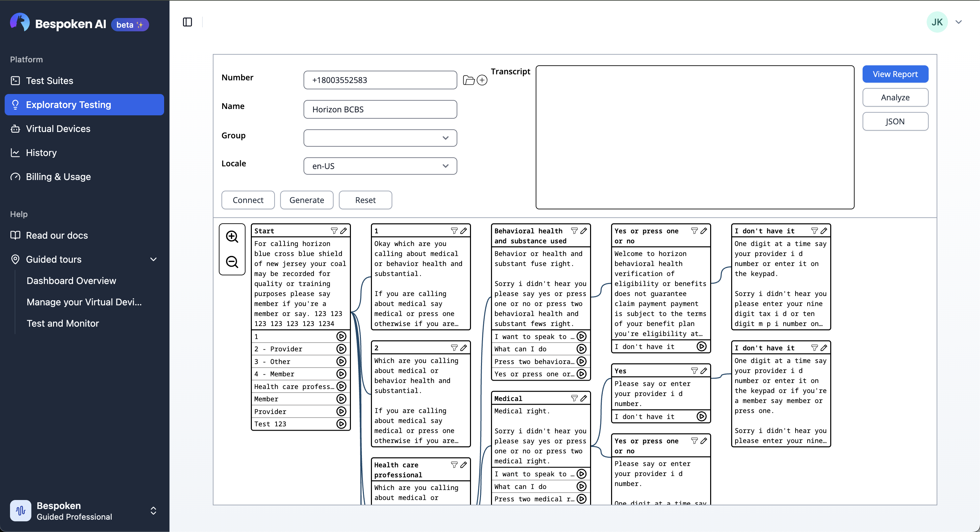Open the Test Suites section
This screenshot has width=980, height=532.
[49, 80]
